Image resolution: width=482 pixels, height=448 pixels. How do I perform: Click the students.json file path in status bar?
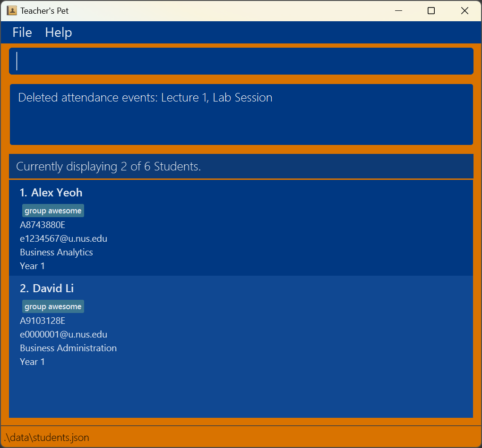pyautogui.click(x=47, y=438)
